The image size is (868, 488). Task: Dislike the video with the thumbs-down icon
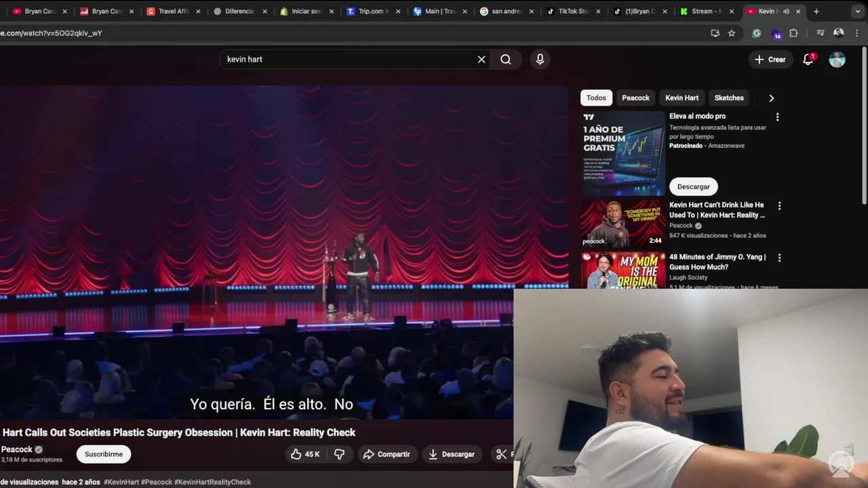(x=340, y=454)
